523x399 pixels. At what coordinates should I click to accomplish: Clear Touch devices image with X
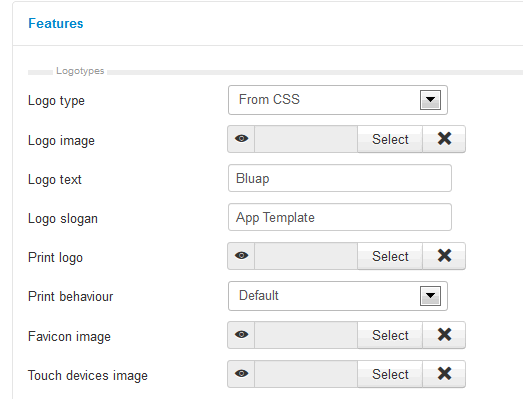click(444, 374)
